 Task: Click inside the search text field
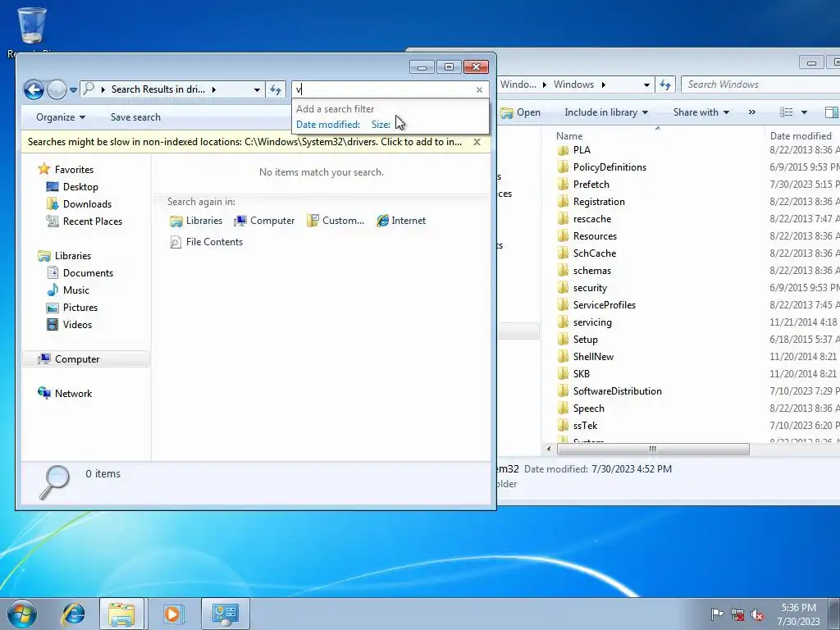[383, 89]
